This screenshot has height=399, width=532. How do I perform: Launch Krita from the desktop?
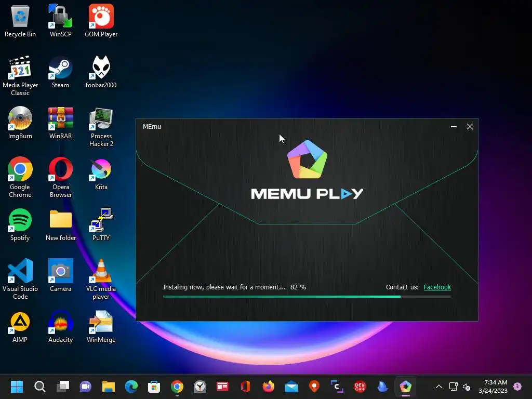coord(101,174)
